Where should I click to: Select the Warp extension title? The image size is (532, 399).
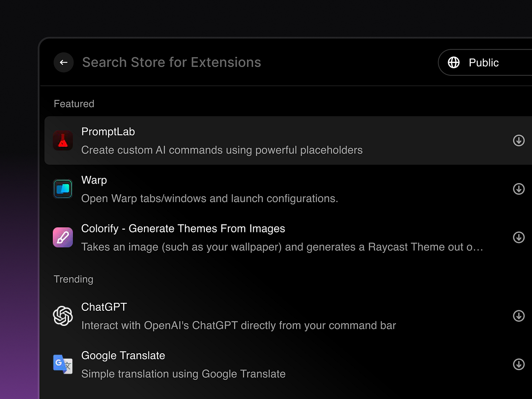point(94,180)
